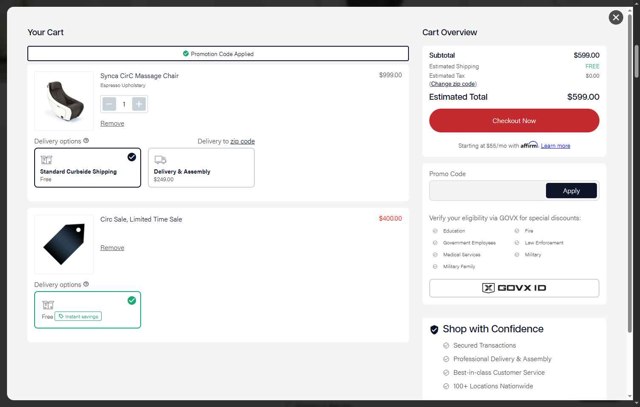
Task: Apply the promo code
Action: (571, 191)
